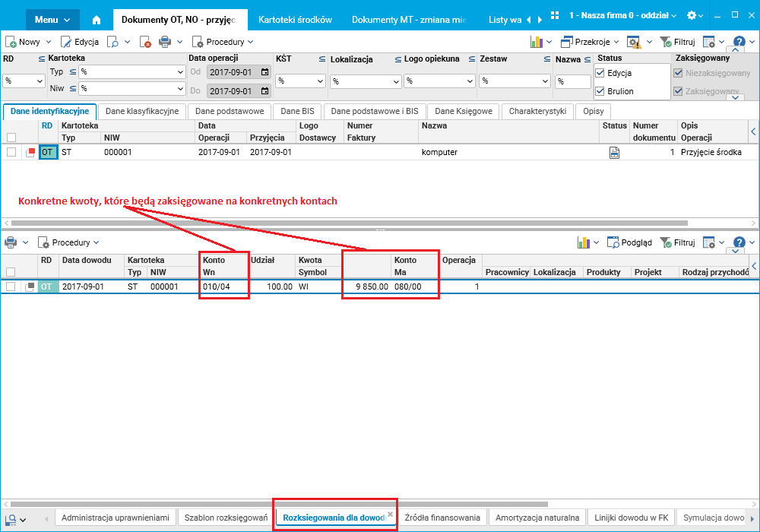Open the window grid icon in title bar
Image resolution: width=760 pixels, height=532 pixels.
pyautogui.click(x=555, y=15)
